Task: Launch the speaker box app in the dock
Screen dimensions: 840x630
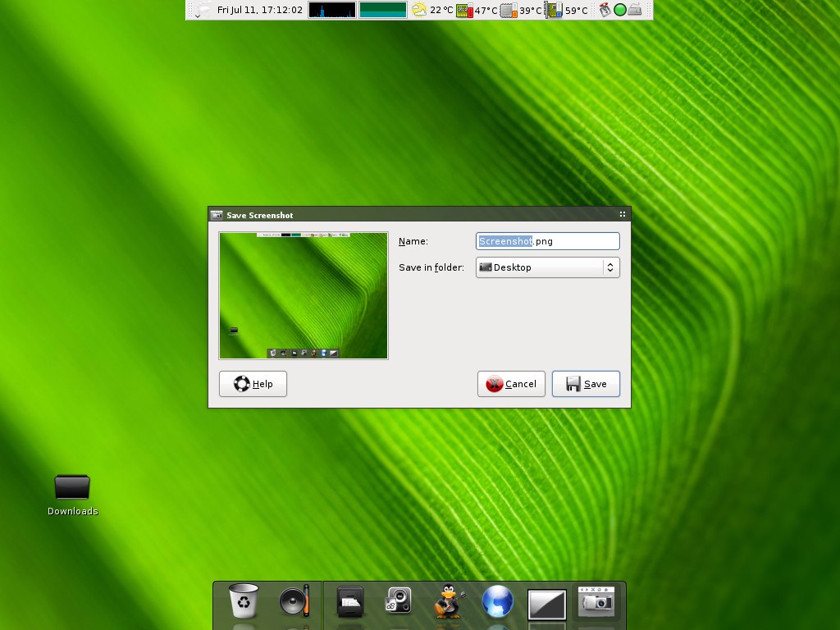Action: (399, 600)
